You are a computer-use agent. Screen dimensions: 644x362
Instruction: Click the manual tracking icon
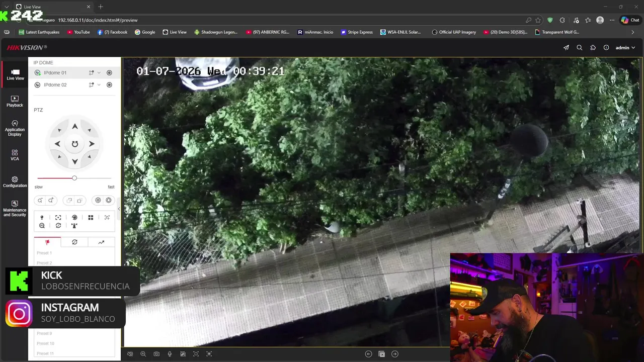click(x=107, y=218)
